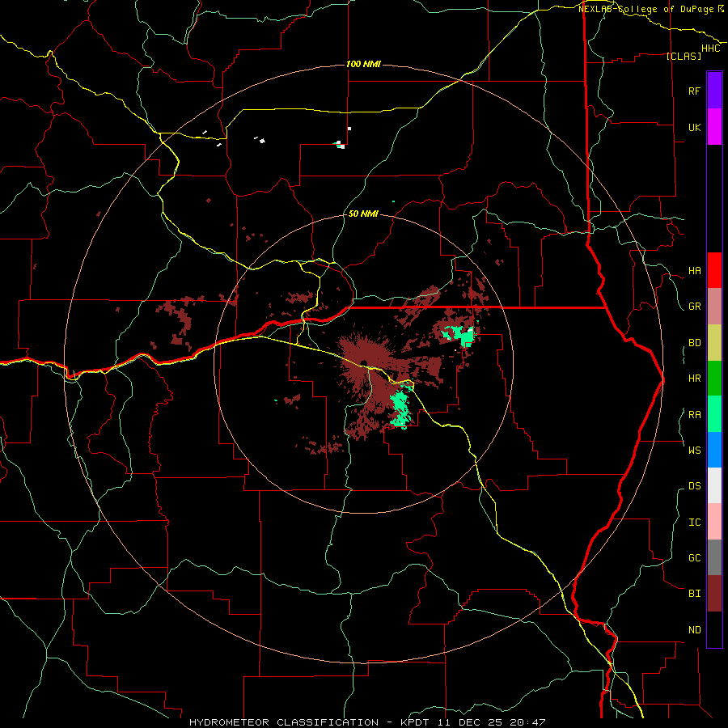Viewport: 728px width, 728px height.
Task: Click the GR legend label
Action: pyautogui.click(x=694, y=307)
